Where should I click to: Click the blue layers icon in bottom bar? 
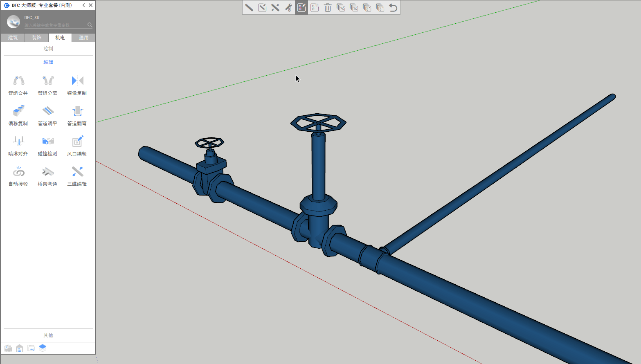click(43, 348)
